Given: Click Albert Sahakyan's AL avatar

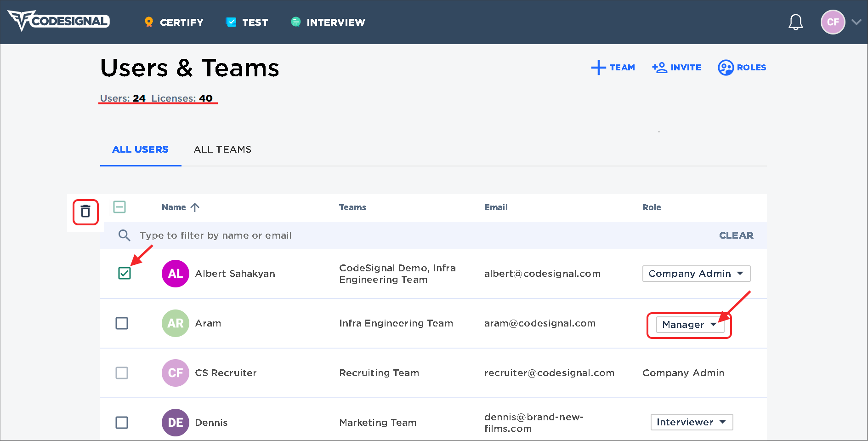Looking at the screenshot, I should pyautogui.click(x=175, y=273).
